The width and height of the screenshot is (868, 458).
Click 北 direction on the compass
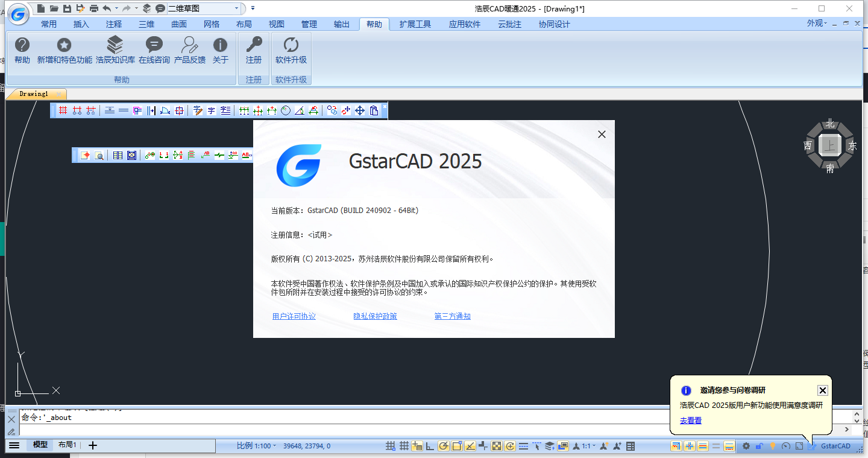830,124
